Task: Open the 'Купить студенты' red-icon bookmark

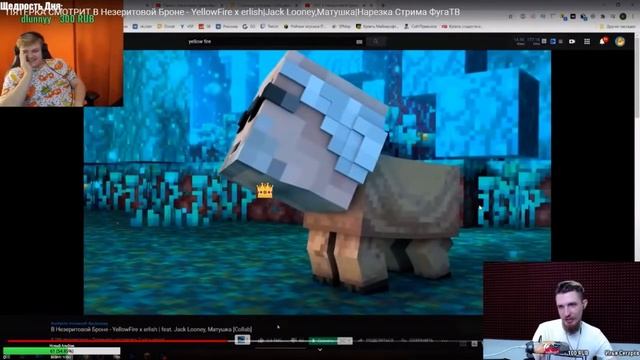Action: (x=461, y=27)
